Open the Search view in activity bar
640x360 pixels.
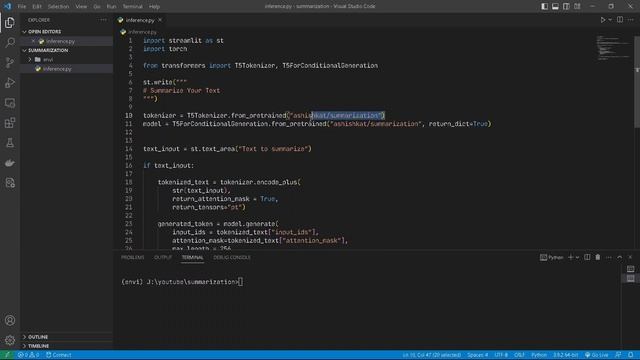[x=10, y=43]
